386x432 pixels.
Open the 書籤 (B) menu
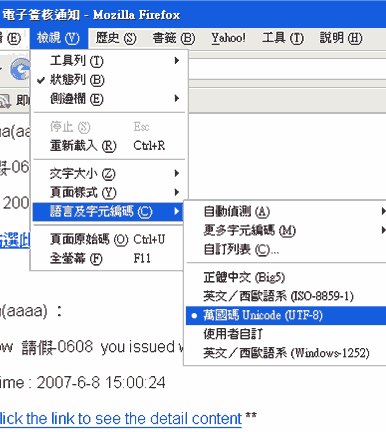[174, 38]
